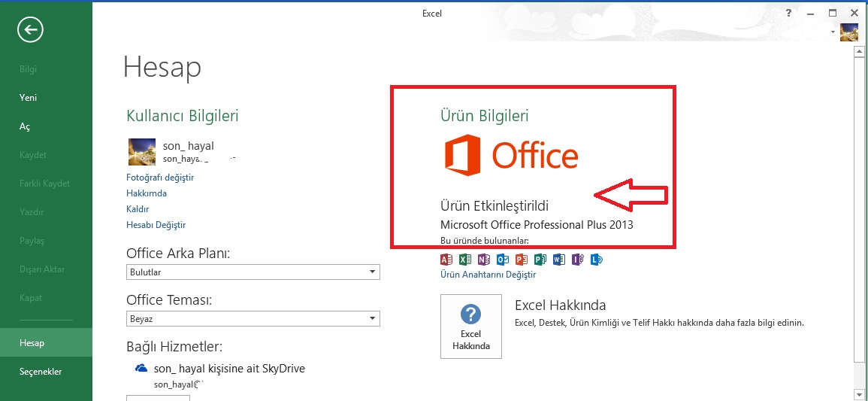868x401 pixels.
Task: Click the scrollbar up arrow
Action: (858, 52)
